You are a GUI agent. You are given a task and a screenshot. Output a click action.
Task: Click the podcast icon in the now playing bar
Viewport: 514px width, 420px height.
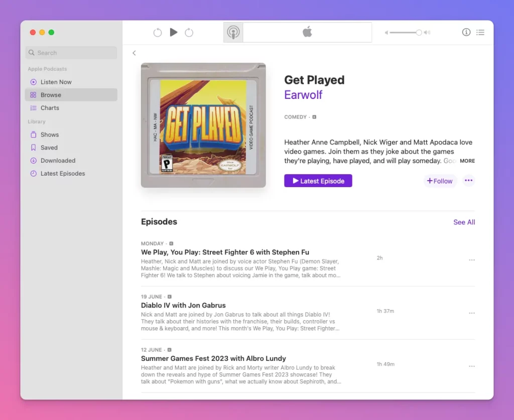point(233,33)
